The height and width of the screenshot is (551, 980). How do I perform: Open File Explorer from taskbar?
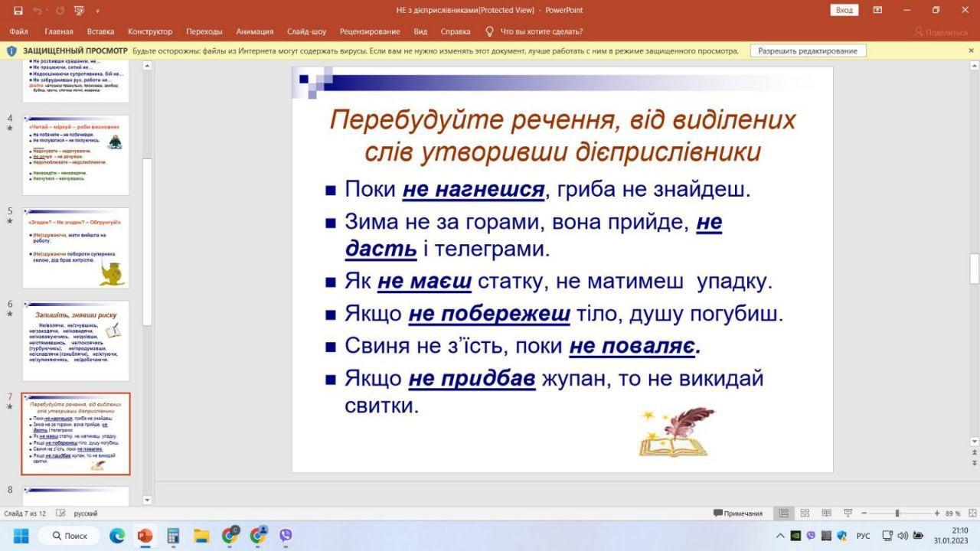(x=201, y=536)
